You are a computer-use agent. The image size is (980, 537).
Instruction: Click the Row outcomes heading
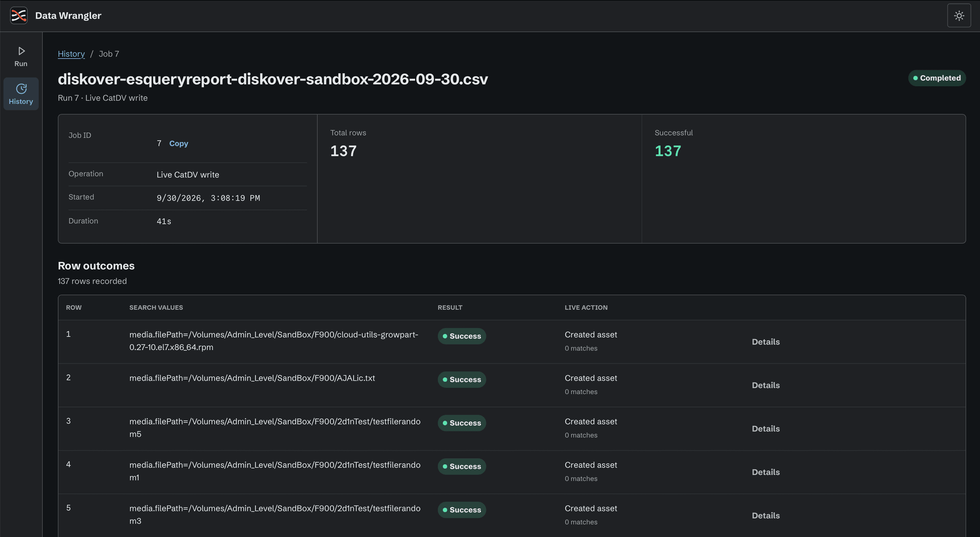pyautogui.click(x=96, y=266)
